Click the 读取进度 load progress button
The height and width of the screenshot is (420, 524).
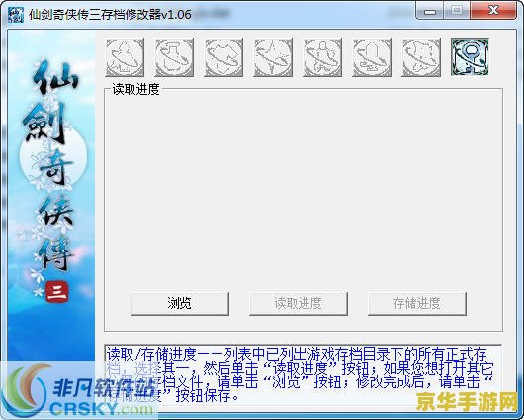299,303
